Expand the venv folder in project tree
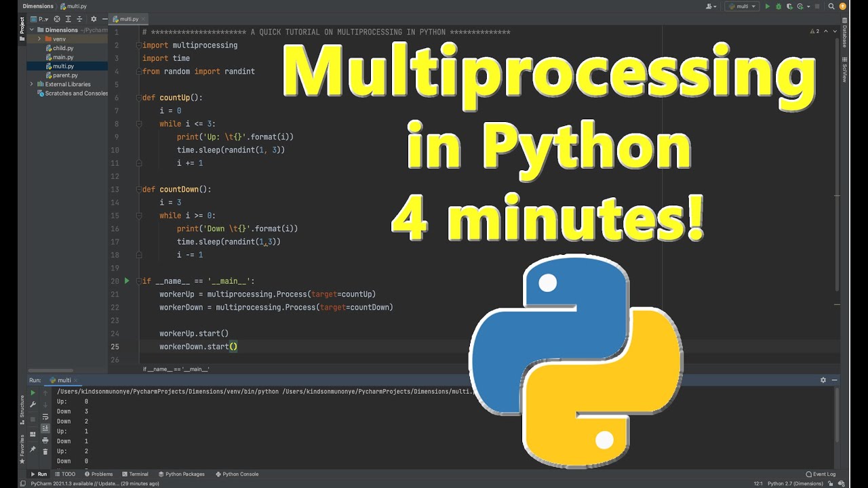The height and width of the screenshot is (488, 868). (x=39, y=39)
